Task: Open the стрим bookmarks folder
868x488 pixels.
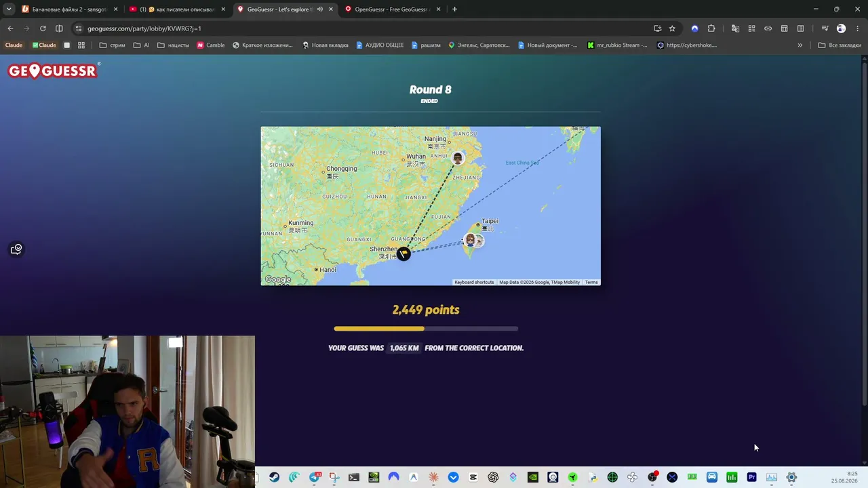Action: [x=112, y=45]
